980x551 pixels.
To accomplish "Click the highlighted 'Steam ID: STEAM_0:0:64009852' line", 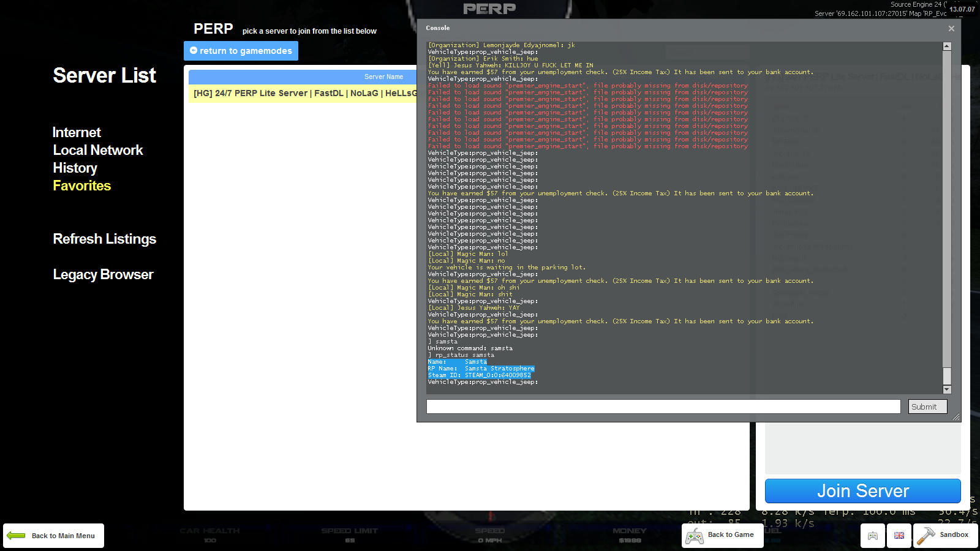I will pyautogui.click(x=480, y=375).
